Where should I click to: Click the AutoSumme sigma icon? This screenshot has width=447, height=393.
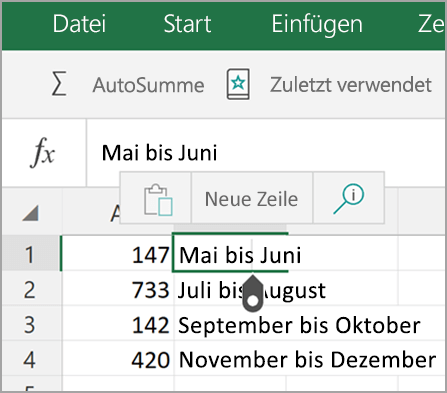coord(59,84)
